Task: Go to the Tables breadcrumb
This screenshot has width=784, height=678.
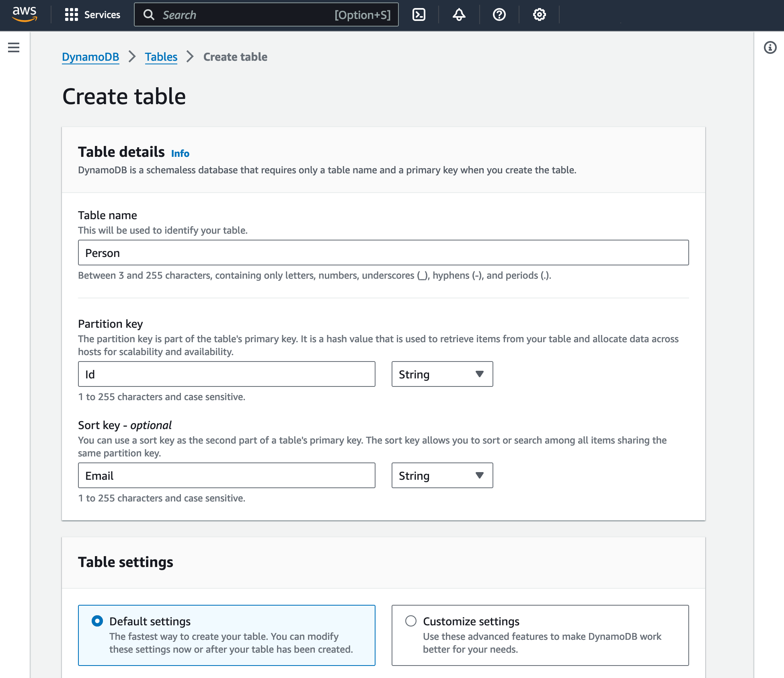Action: tap(161, 57)
